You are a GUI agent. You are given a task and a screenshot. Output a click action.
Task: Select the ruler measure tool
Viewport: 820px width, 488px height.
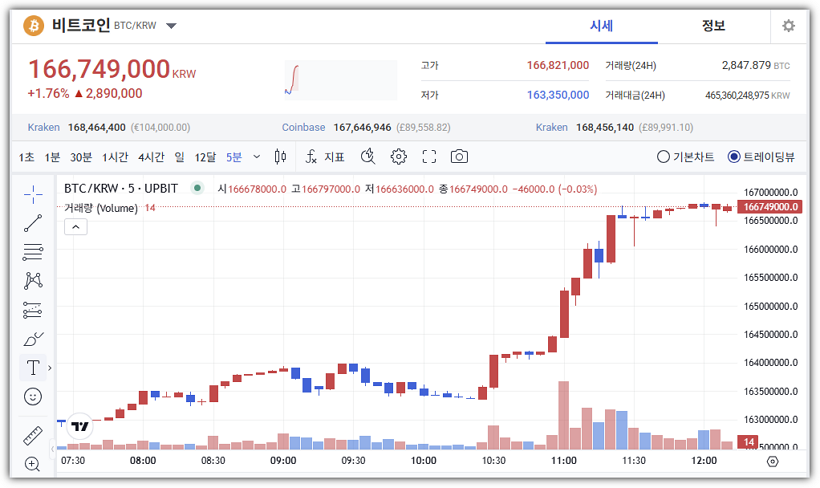pyautogui.click(x=33, y=436)
